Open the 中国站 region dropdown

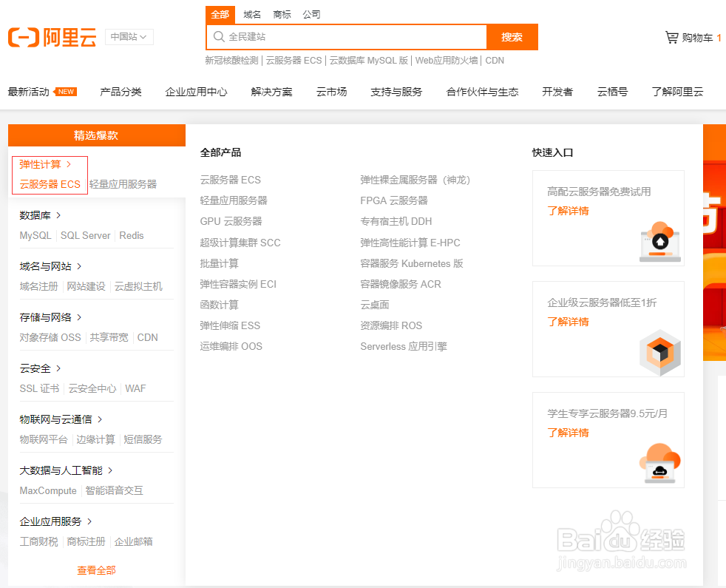click(129, 36)
